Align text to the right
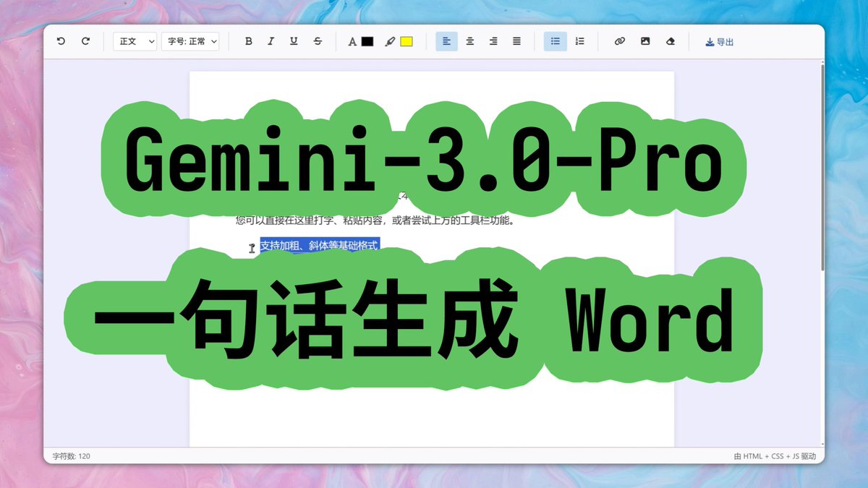This screenshot has height=488, width=868. [x=493, y=42]
